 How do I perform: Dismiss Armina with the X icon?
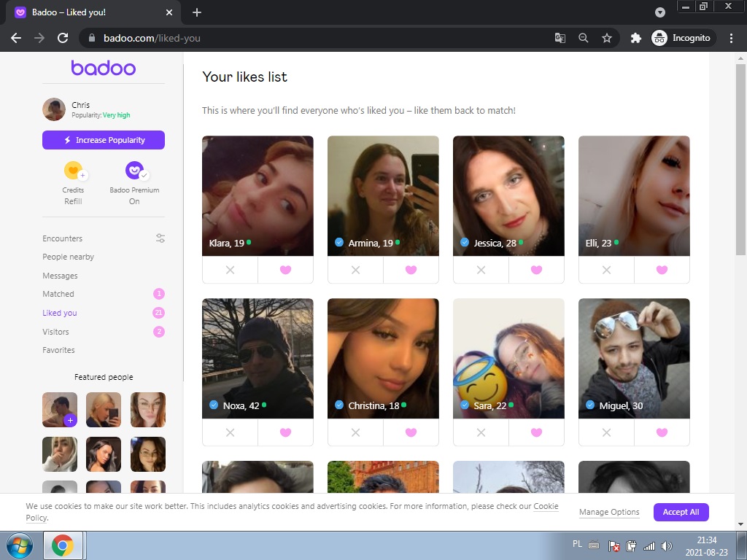[x=355, y=270]
